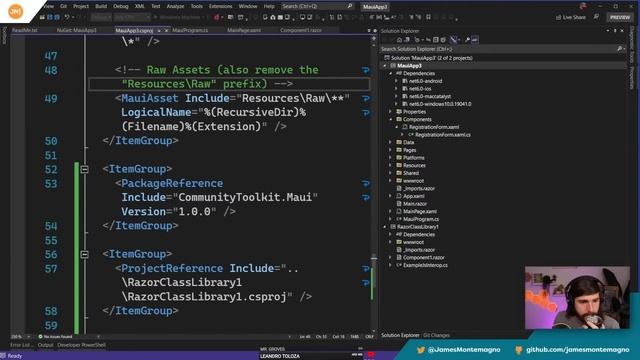Expand the Platforms folder

[x=391, y=158]
